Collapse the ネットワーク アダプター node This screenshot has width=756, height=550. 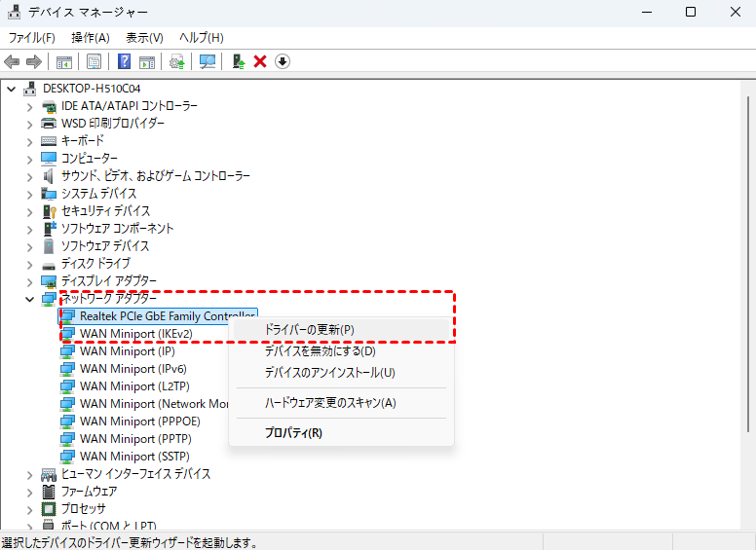point(30,299)
